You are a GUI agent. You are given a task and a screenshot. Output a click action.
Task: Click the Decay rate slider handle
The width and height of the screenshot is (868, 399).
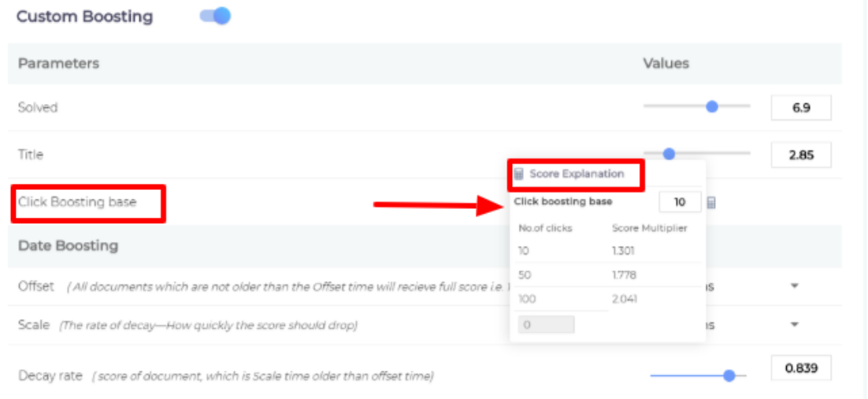(729, 376)
